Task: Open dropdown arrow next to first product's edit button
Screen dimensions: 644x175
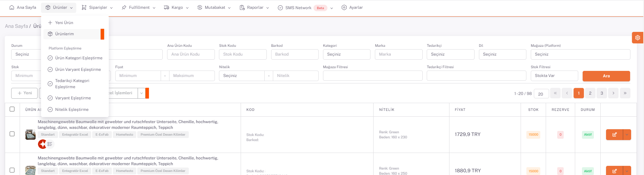Action: click(627, 135)
